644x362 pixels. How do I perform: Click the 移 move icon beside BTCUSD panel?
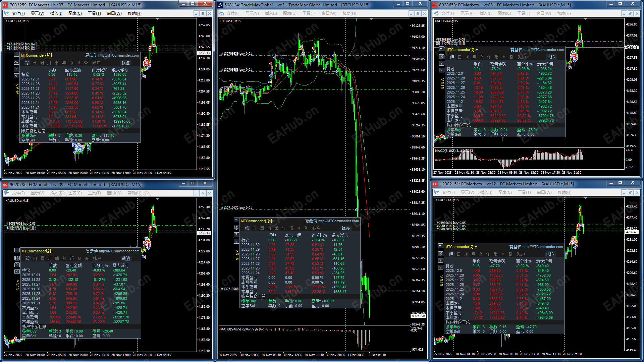click(x=236, y=228)
